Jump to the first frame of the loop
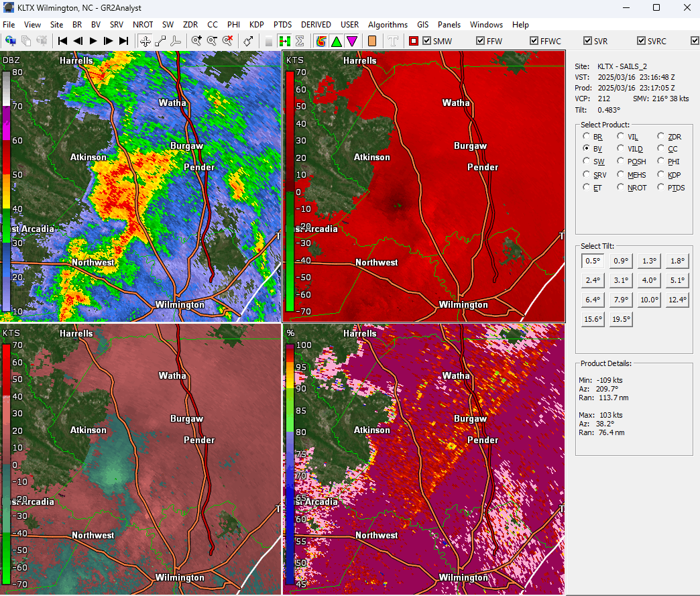Screen dimensions: 700x596 point(62,41)
